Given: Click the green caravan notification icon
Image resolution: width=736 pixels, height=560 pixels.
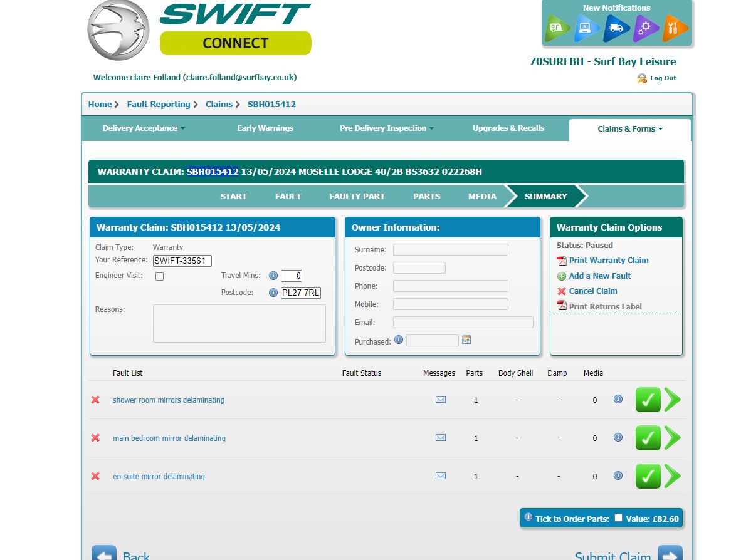Looking at the screenshot, I should click(557, 28).
